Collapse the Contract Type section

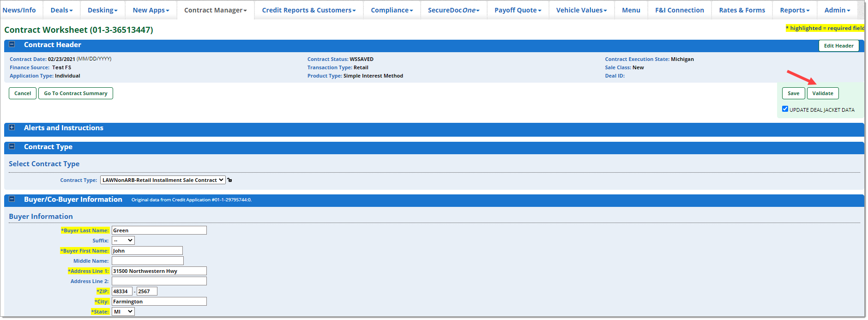[12, 146]
